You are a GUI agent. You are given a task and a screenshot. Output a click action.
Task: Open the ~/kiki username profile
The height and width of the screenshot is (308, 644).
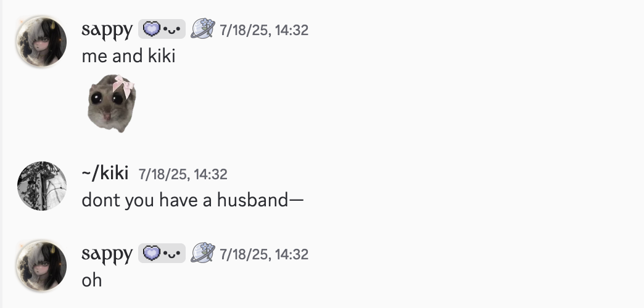(x=105, y=174)
